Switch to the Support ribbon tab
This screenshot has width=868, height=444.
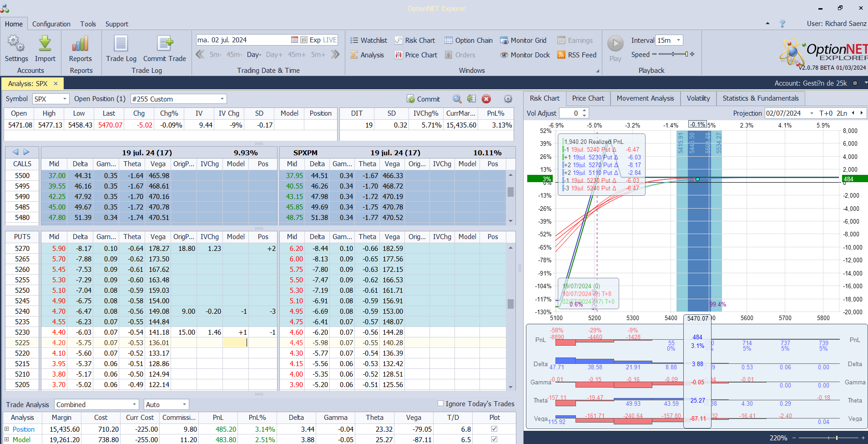point(117,24)
